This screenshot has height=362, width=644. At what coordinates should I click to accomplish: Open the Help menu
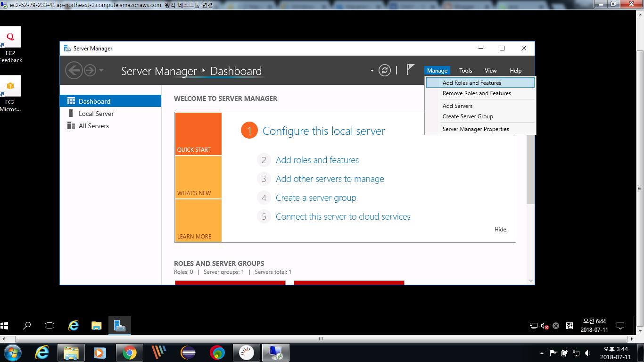(516, 71)
